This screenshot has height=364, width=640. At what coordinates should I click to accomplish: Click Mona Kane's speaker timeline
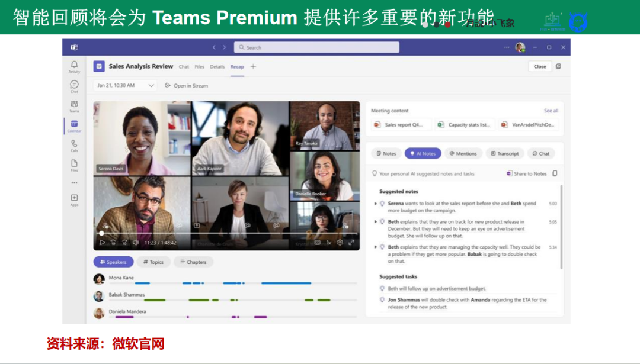233,283
